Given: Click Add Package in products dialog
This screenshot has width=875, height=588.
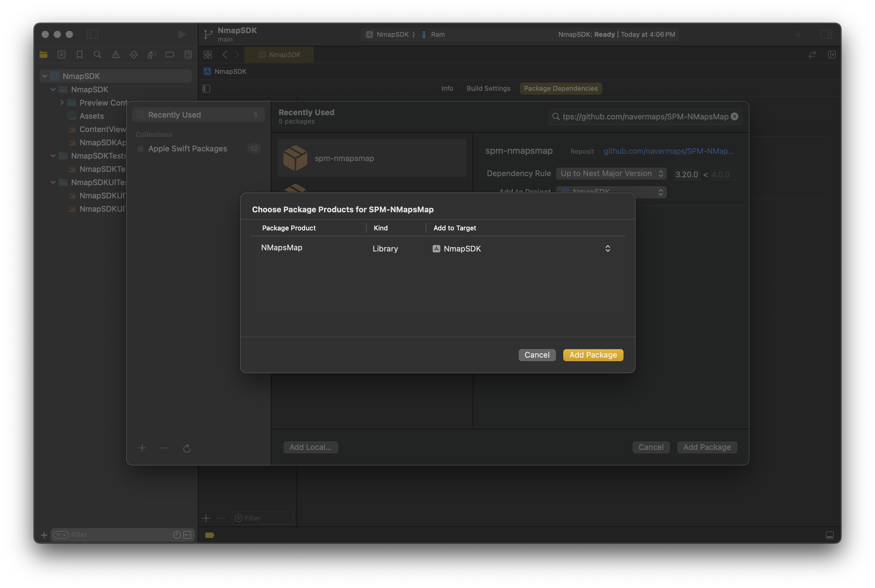Looking at the screenshot, I should click(593, 355).
